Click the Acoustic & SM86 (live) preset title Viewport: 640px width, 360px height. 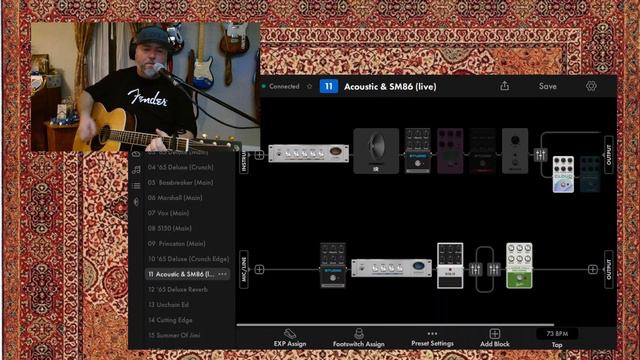[x=390, y=87]
